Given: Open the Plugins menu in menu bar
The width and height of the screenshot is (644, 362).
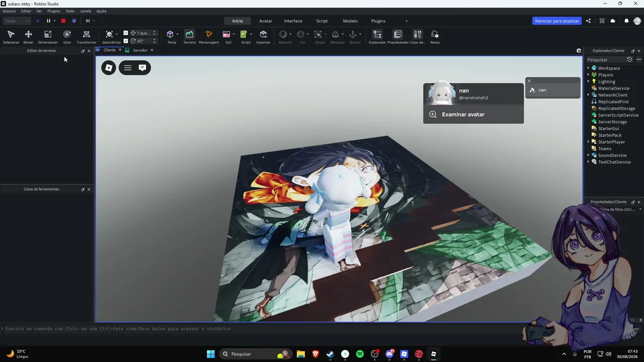Looking at the screenshot, I should pyautogui.click(x=53, y=11).
